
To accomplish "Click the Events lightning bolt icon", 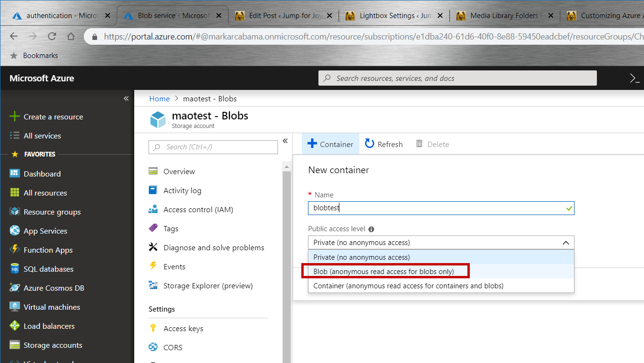I will click(153, 266).
